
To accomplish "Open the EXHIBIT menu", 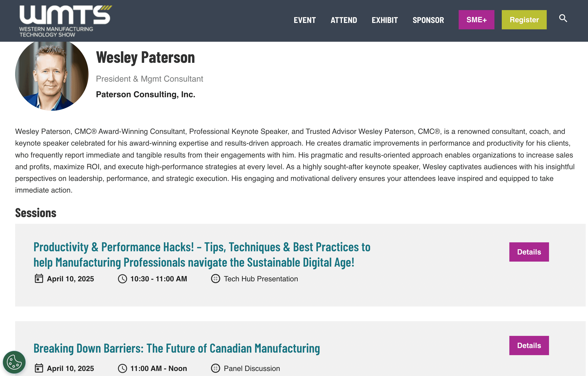I will (x=385, y=20).
